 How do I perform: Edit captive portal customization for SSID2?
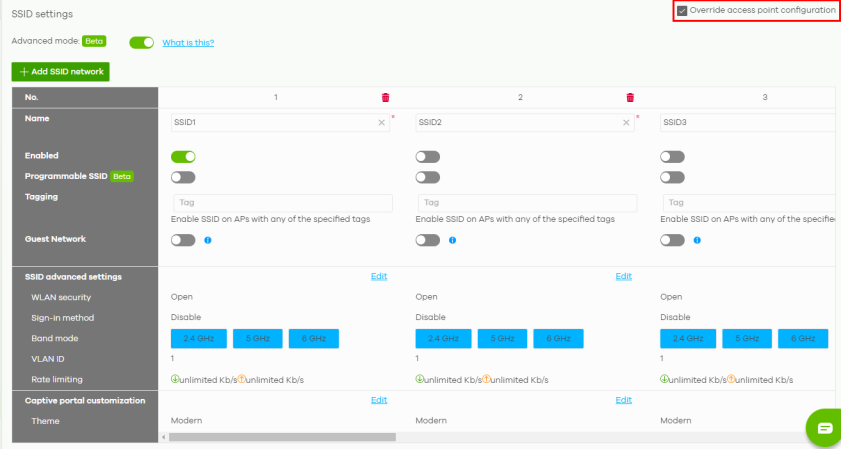coord(623,400)
